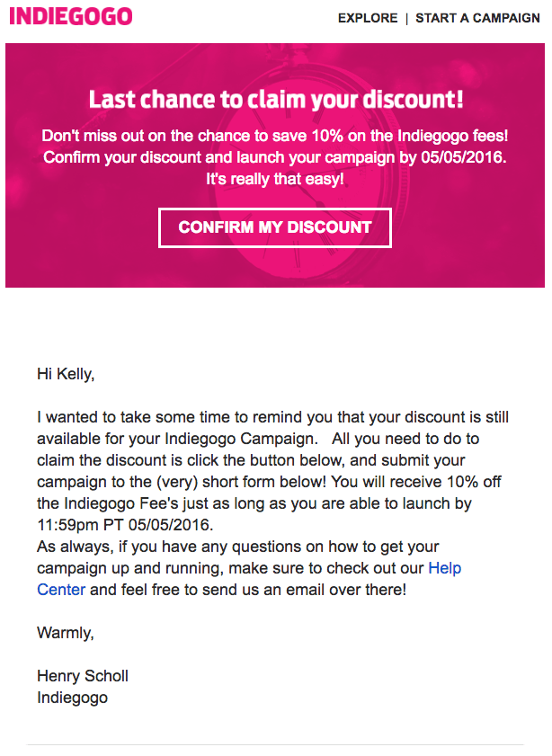This screenshot has width=552, height=756.
Task: Select the Henry Scholl signature name
Action: (x=83, y=676)
